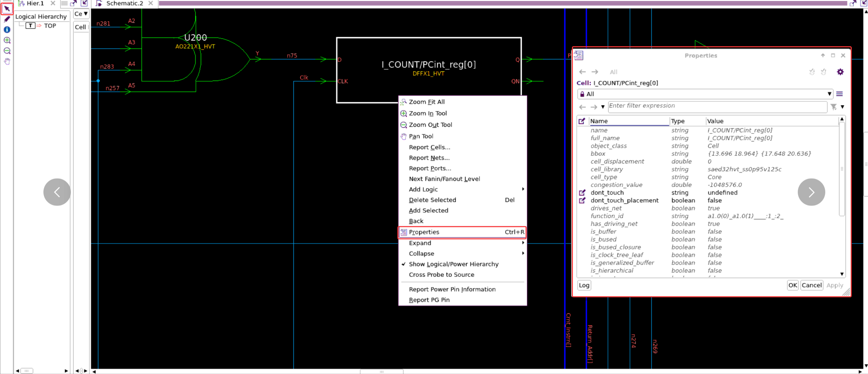
Task: Open Properties settings gear icon
Action: tap(840, 72)
